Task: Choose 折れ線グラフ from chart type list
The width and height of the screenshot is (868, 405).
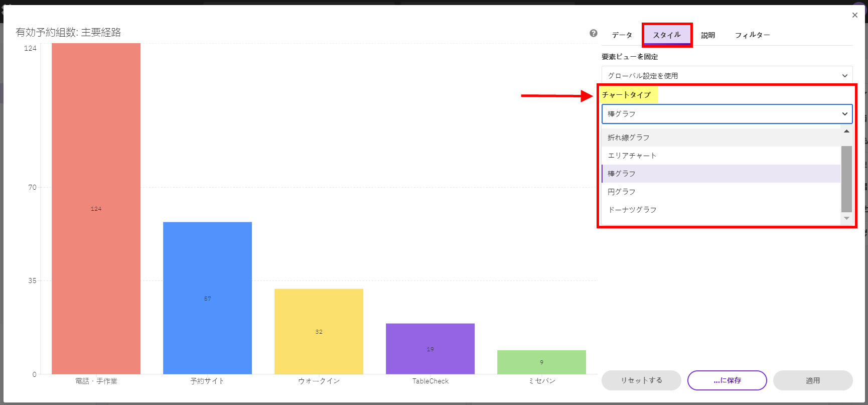Action: [721, 138]
